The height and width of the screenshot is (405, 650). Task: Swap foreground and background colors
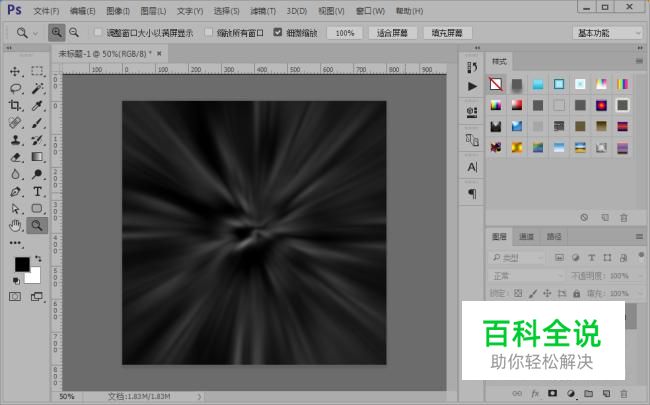click(x=38, y=259)
